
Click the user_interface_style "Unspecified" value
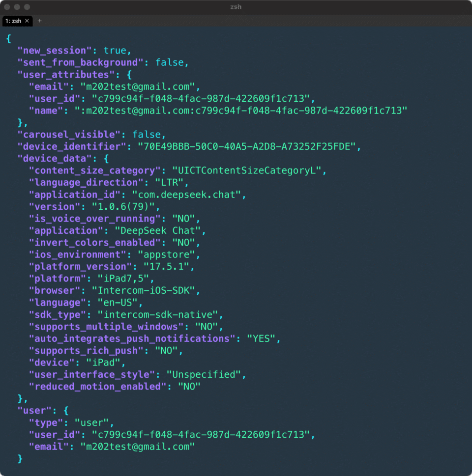pyautogui.click(x=206, y=374)
